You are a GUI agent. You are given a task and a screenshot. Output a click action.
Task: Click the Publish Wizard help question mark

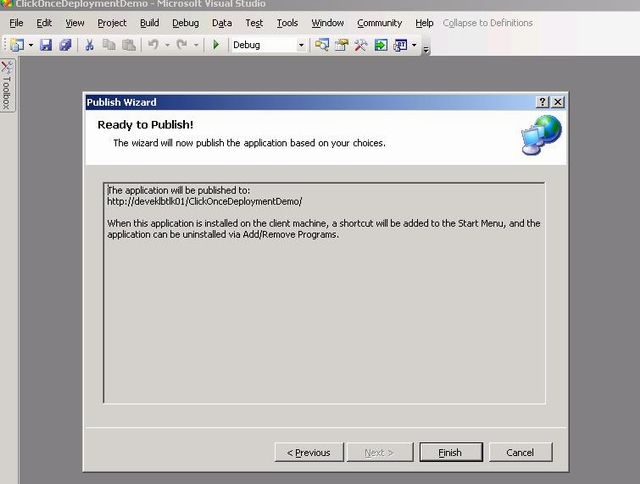point(542,102)
